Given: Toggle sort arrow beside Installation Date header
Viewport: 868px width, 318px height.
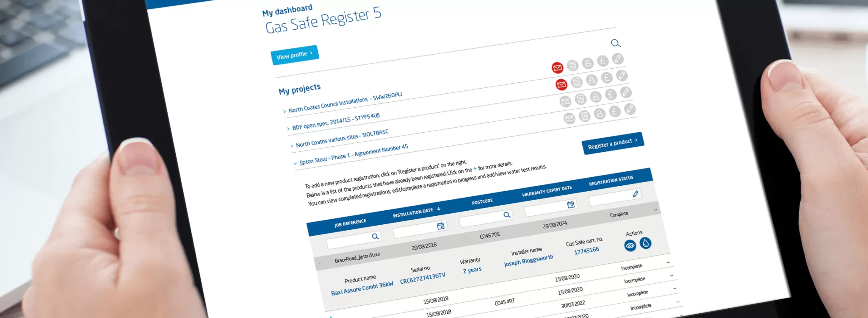Looking at the screenshot, I should pyautogui.click(x=439, y=209).
